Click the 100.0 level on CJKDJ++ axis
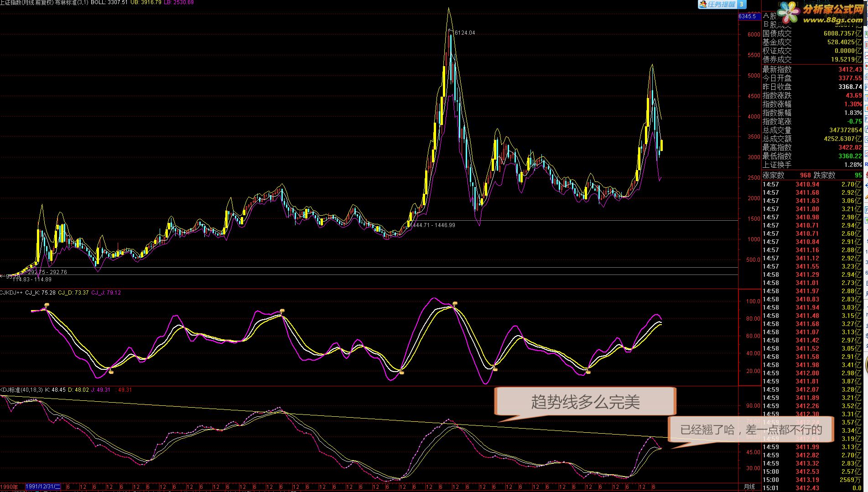Image resolution: width=868 pixels, height=492 pixels. click(753, 301)
